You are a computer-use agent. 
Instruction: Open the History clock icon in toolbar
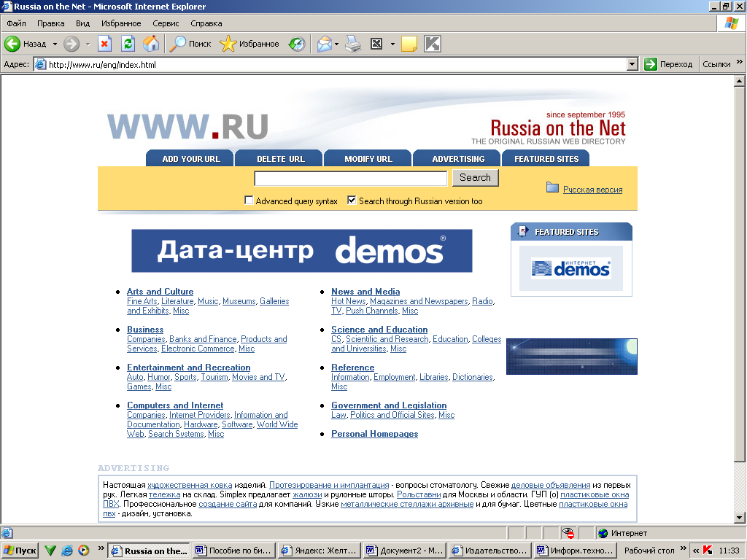[x=297, y=44]
